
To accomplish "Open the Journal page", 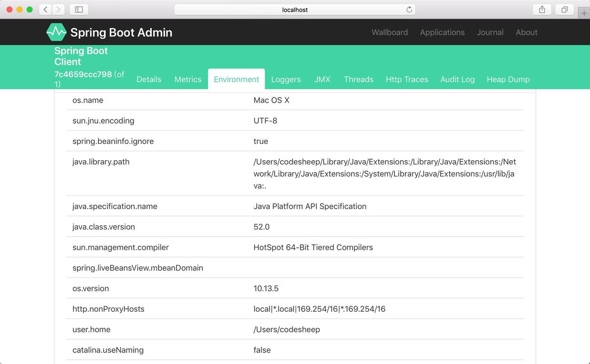I will tap(490, 32).
